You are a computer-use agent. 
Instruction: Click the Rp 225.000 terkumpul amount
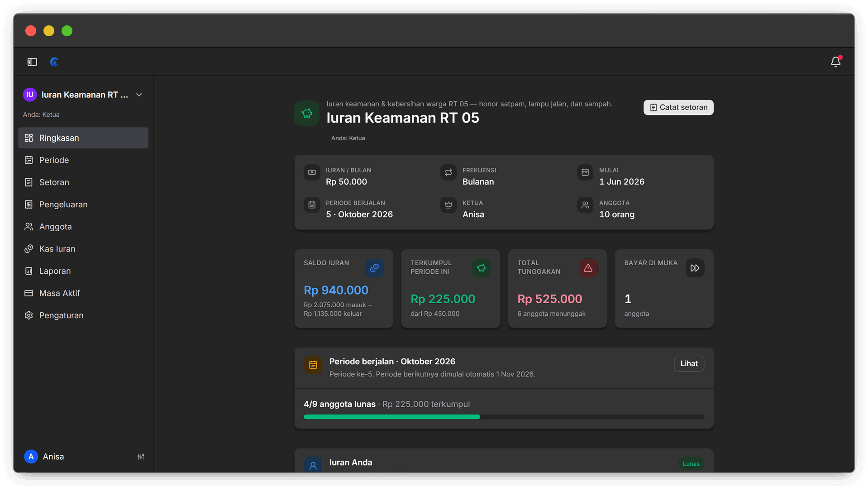[x=443, y=299]
